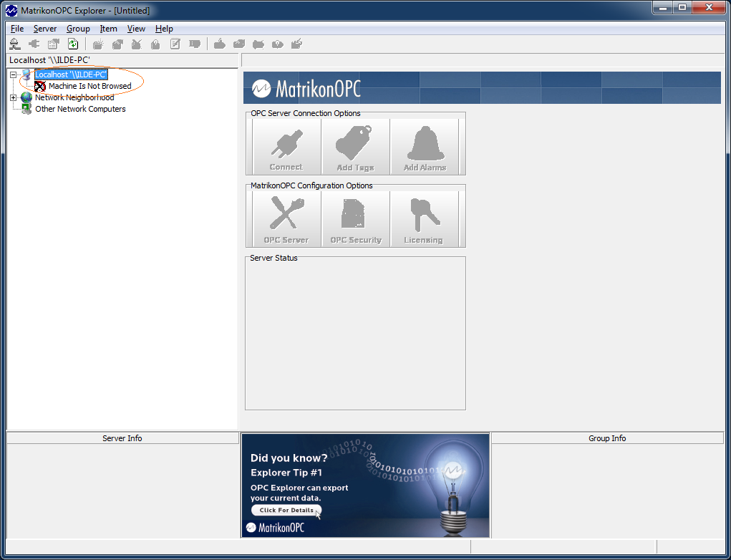
Task: Open the View menu
Action: tap(136, 29)
